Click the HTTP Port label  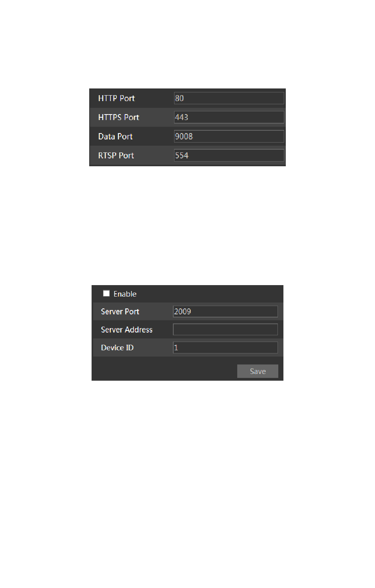coord(116,98)
